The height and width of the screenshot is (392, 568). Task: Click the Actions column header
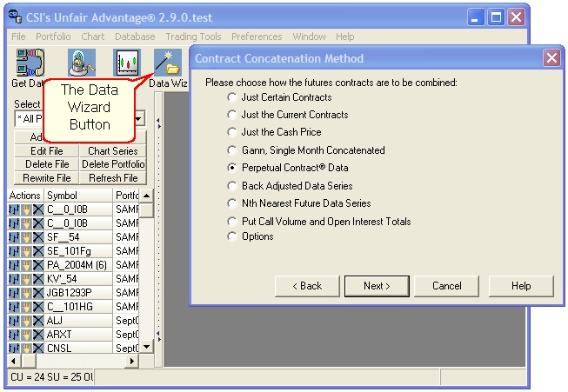coord(25,196)
